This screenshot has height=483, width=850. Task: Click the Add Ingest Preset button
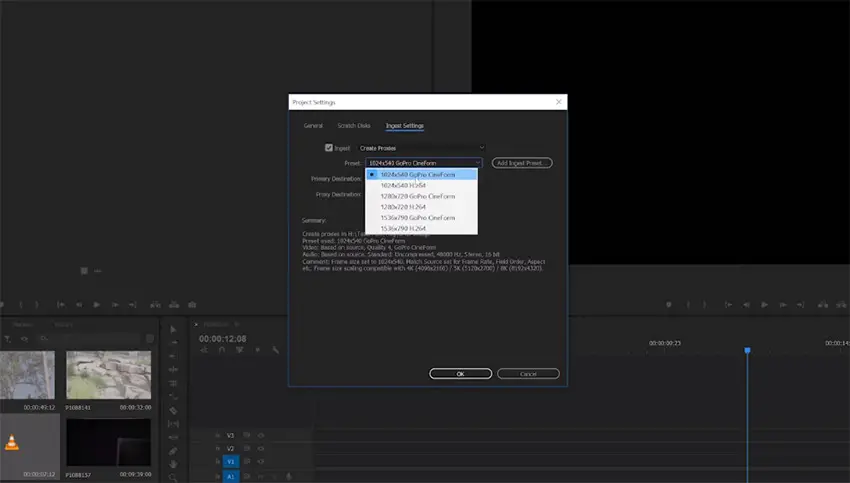click(521, 163)
